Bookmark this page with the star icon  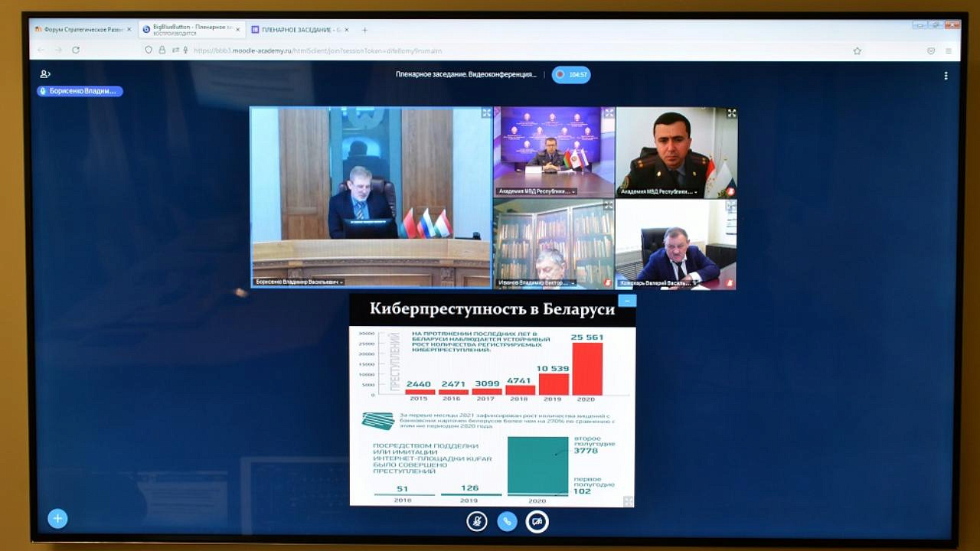[x=857, y=51]
